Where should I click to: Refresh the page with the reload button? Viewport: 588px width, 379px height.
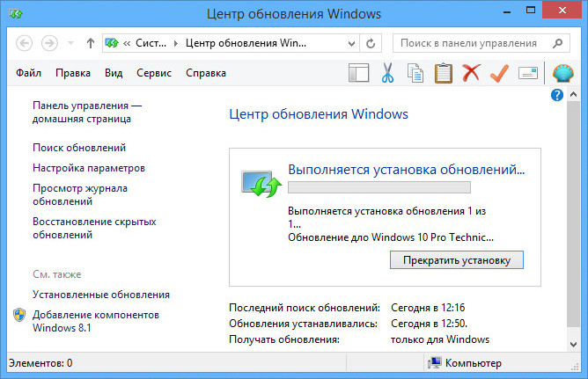371,43
